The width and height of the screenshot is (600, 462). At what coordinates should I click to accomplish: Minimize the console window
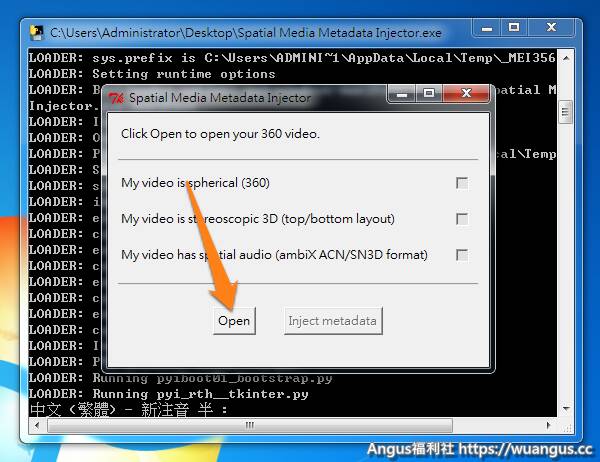tap(487, 28)
